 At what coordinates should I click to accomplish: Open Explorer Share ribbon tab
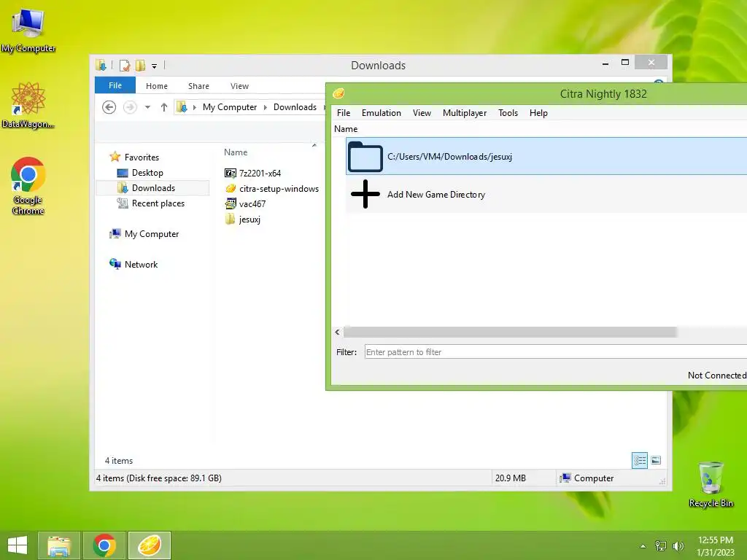[198, 86]
